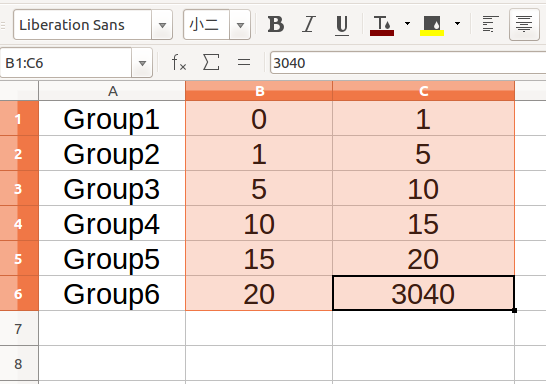Select cell C3 with value 10
Screen dimensions: 546x384
pos(423,188)
